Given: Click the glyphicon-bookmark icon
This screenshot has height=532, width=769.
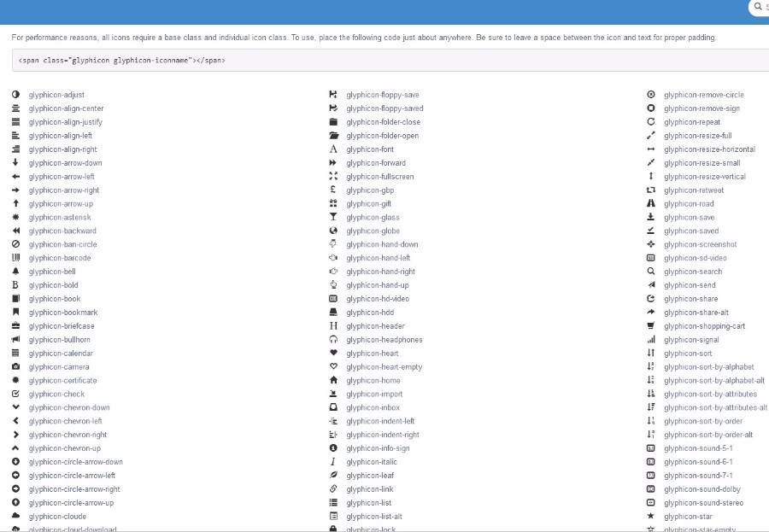Looking at the screenshot, I should click(15, 312).
